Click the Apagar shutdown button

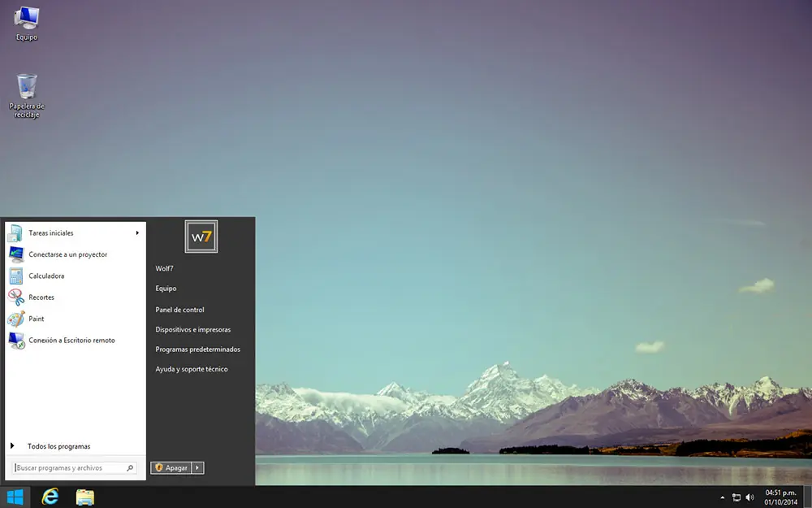[171, 468]
